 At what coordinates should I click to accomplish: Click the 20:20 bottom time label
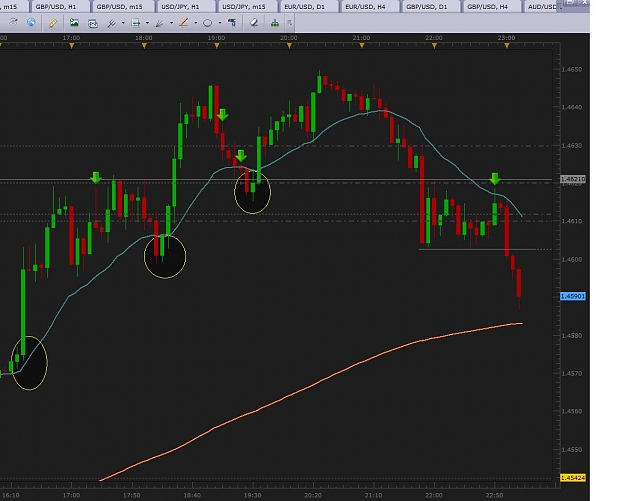click(x=313, y=495)
